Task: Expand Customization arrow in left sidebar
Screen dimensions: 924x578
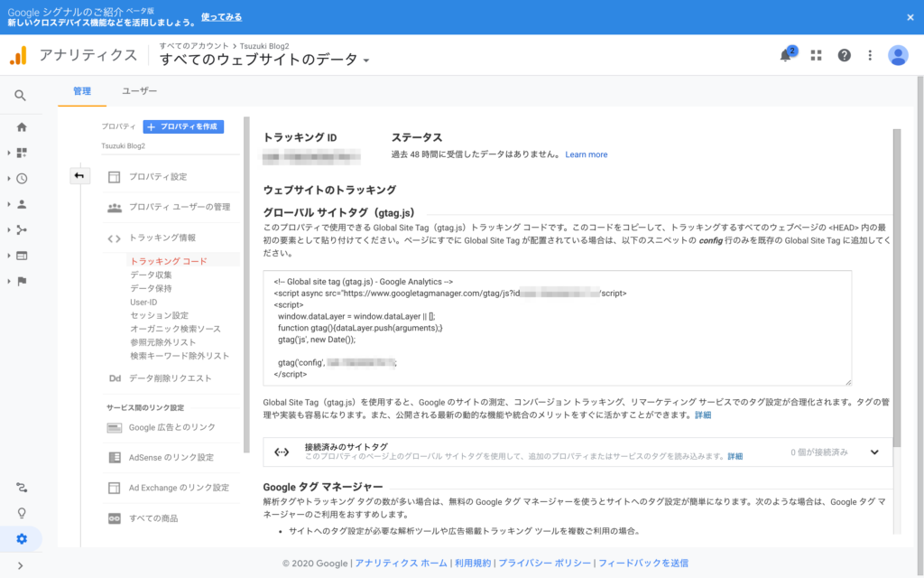Action: tap(9, 153)
